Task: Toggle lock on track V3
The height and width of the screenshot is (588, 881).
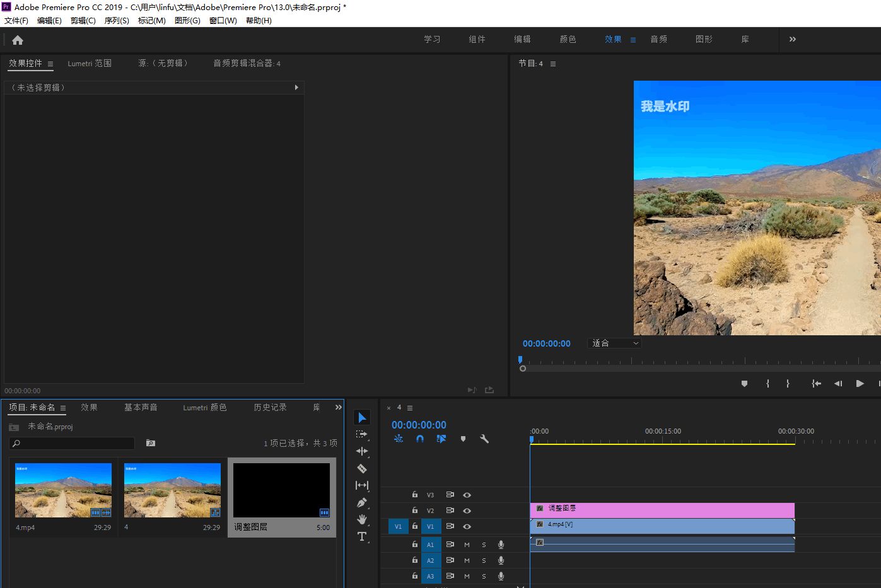Action: click(x=414, y=495)
